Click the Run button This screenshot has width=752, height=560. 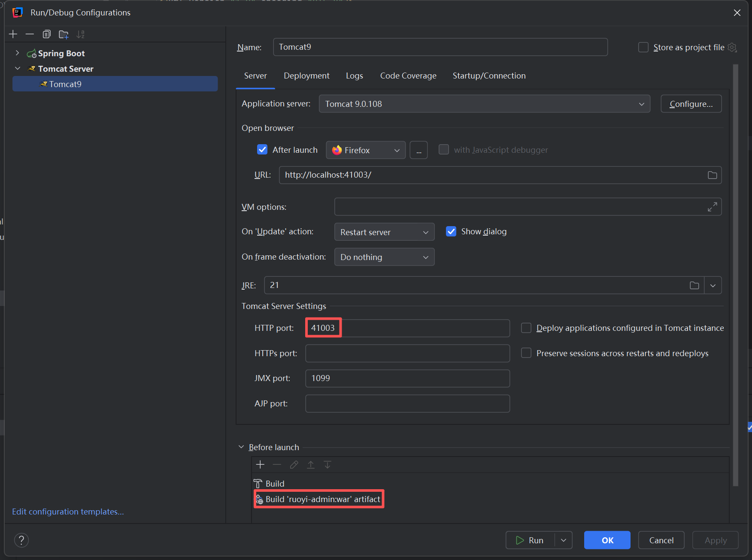[530, 540]
